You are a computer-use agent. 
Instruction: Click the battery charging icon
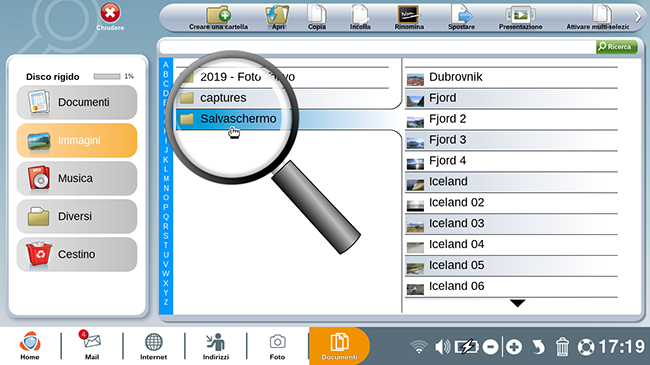click(x=466, y=347)
